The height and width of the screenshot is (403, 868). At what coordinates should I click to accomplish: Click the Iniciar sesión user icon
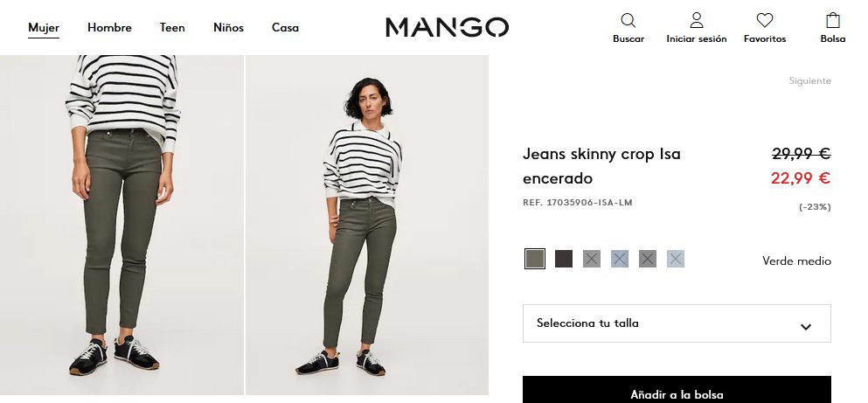[697, 20]
